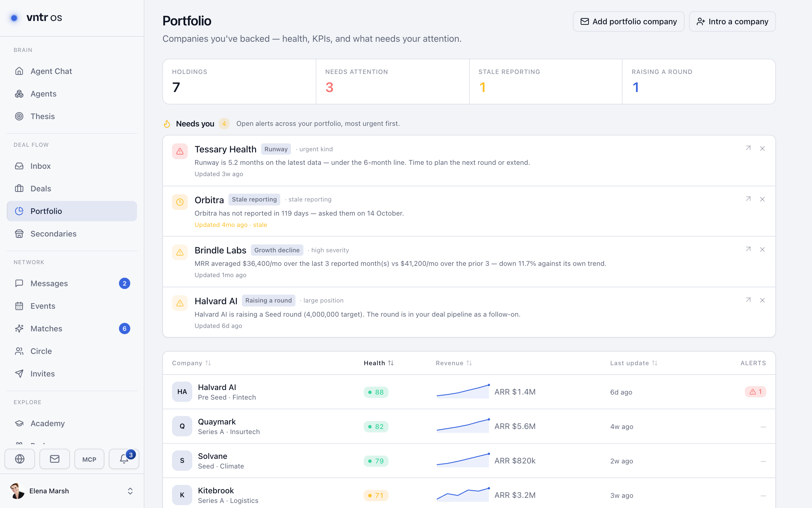The height and width of the screenshot is (508, 812).
Task: Sort table by Revenue column
Action: pos(454,363)
